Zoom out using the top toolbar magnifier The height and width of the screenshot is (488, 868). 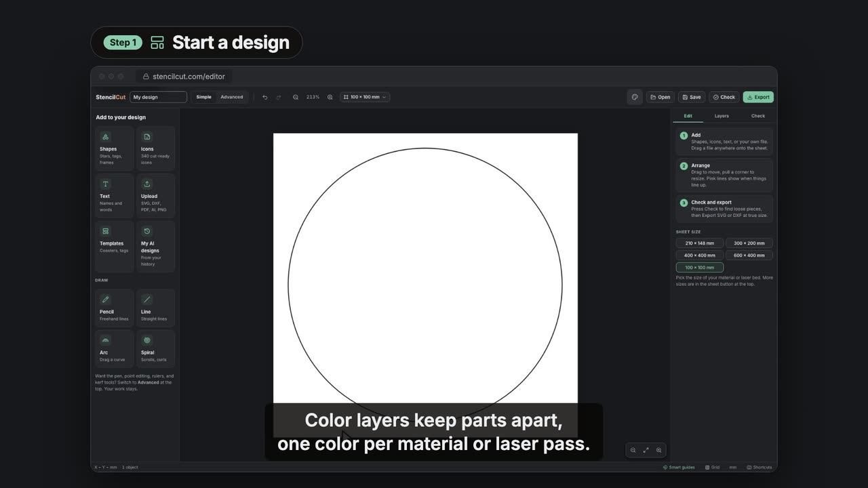(296, 97)
